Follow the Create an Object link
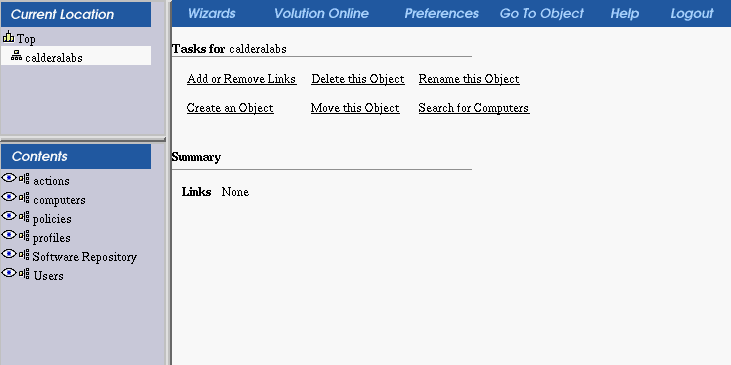This screenshot has width=731, height=365. tap(230, 108)
